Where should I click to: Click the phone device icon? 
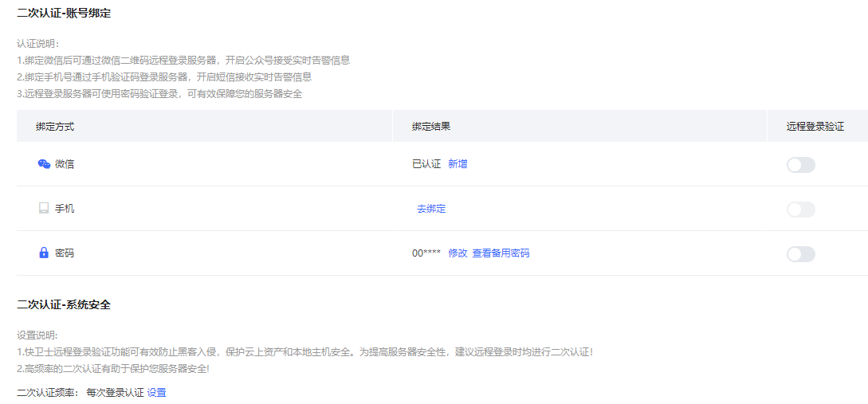[x=44, y=209]
